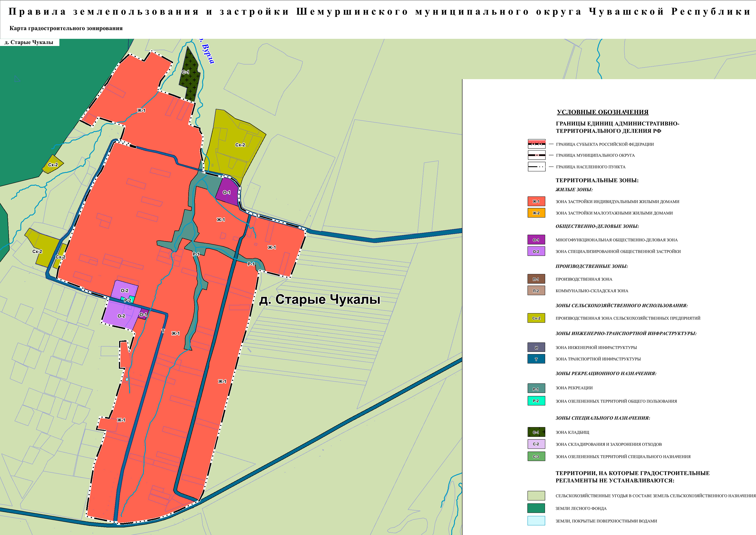This screenshot has width=756, height=535.
Task: Click the settlement boundary legend symbol
Action: [x=536, y=166]
